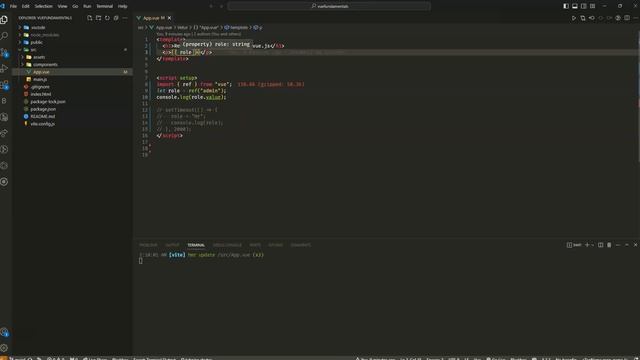Open the Help menu
This screenshot has width=640, height=360.
[x=122, y=6]
